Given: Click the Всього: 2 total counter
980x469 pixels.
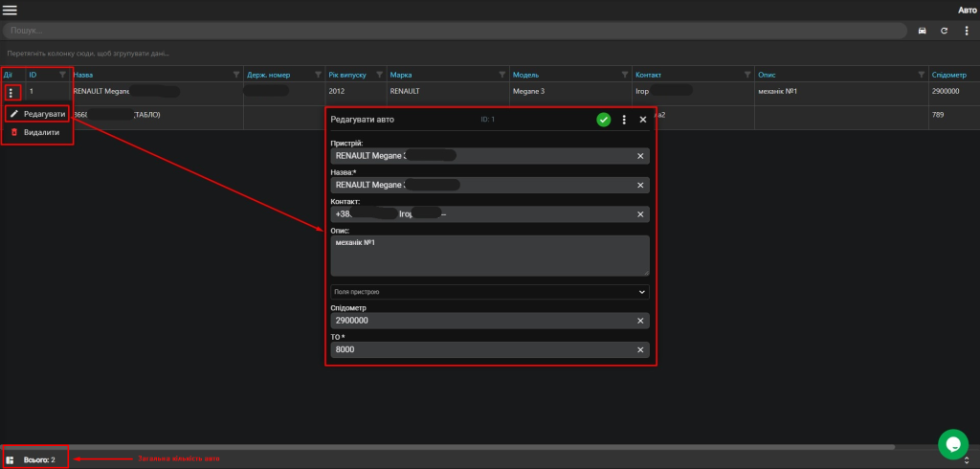Looking at the screenshot, I should (38, 460).
